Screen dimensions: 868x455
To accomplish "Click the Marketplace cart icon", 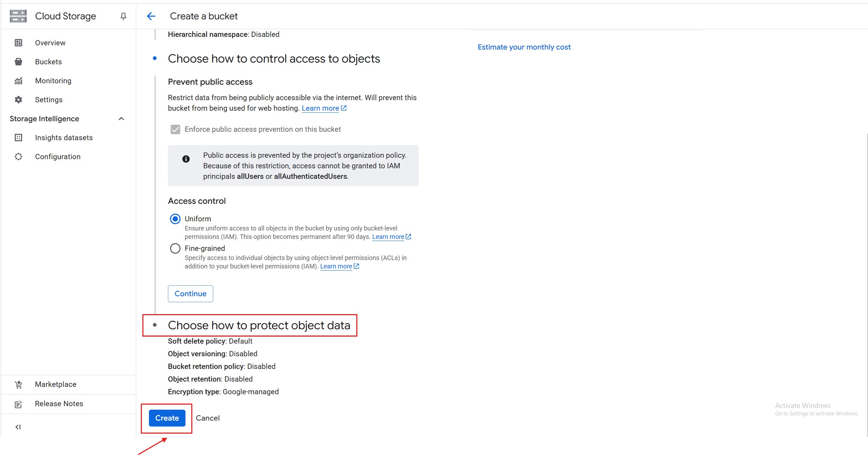I will pos(18,385).
